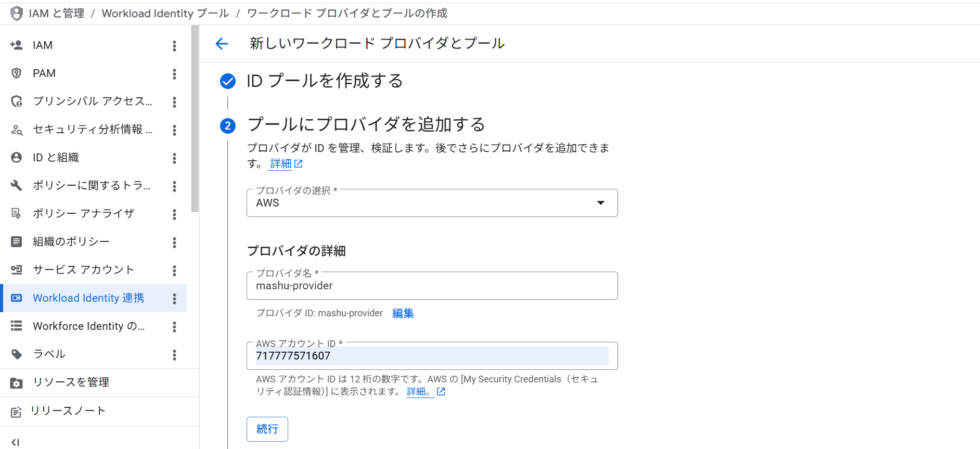980x449 pixels.
Task: Click the external link icon after 詳細。
Action: [x=441, y=392]
